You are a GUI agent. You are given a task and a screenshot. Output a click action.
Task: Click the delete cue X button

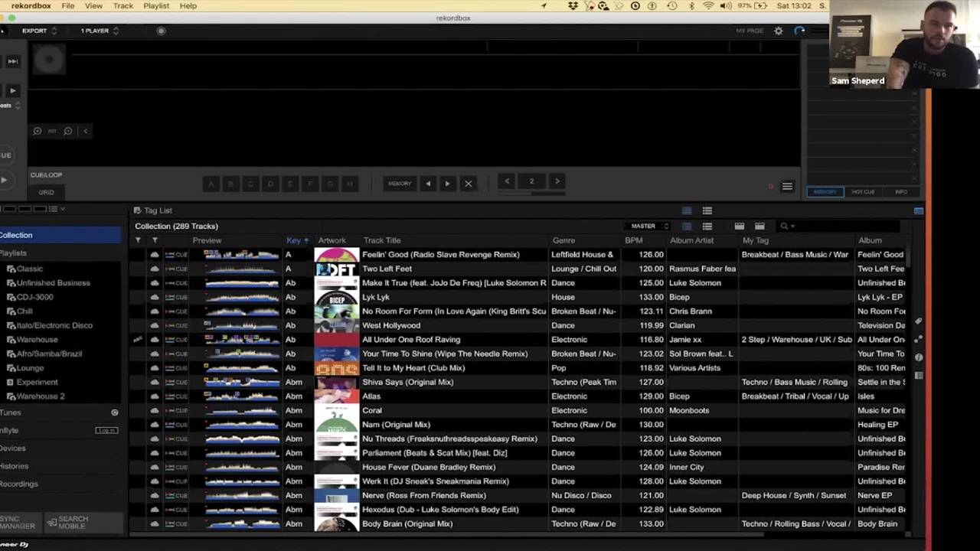(x=468, y=184)
